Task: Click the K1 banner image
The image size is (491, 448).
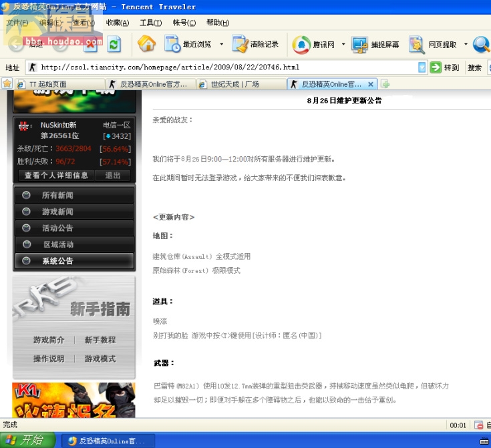Action: tap(73, 400)
